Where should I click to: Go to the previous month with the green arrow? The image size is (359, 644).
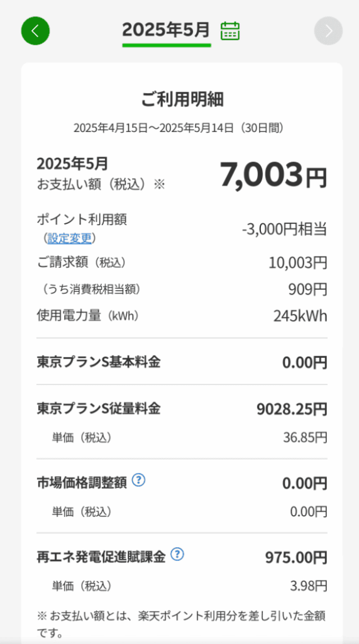coord(35,31)
